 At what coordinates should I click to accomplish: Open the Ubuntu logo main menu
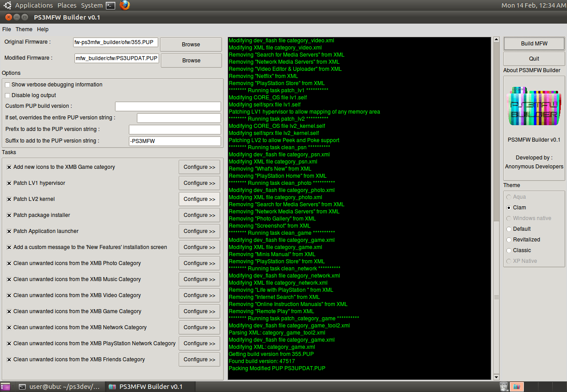click(x=8, y=5)
